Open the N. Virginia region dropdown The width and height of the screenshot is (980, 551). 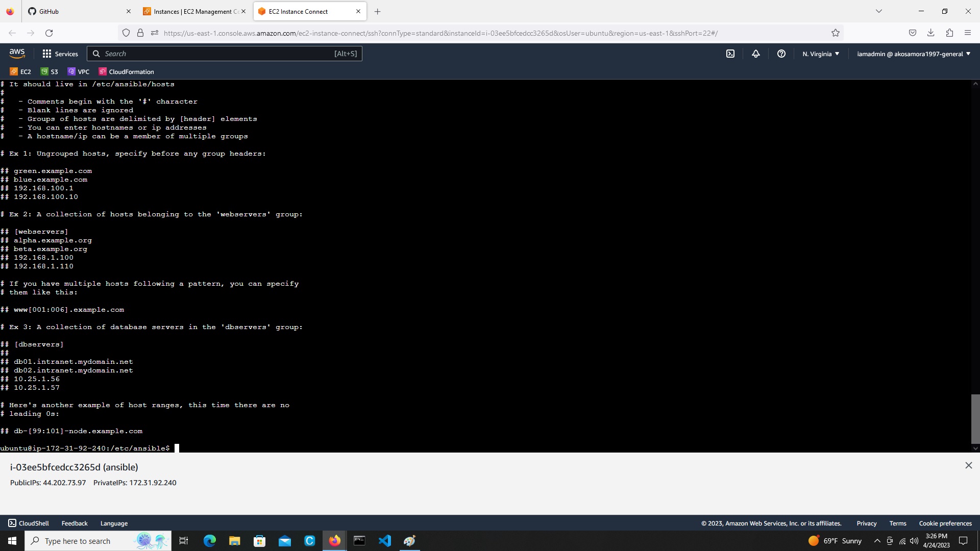pos(820,54)
